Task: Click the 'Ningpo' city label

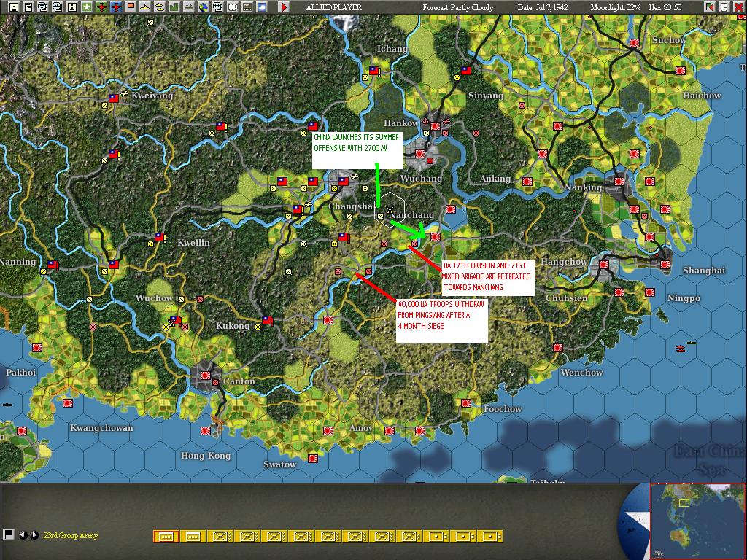Action: pyautogui.click(x=684, y=298)
